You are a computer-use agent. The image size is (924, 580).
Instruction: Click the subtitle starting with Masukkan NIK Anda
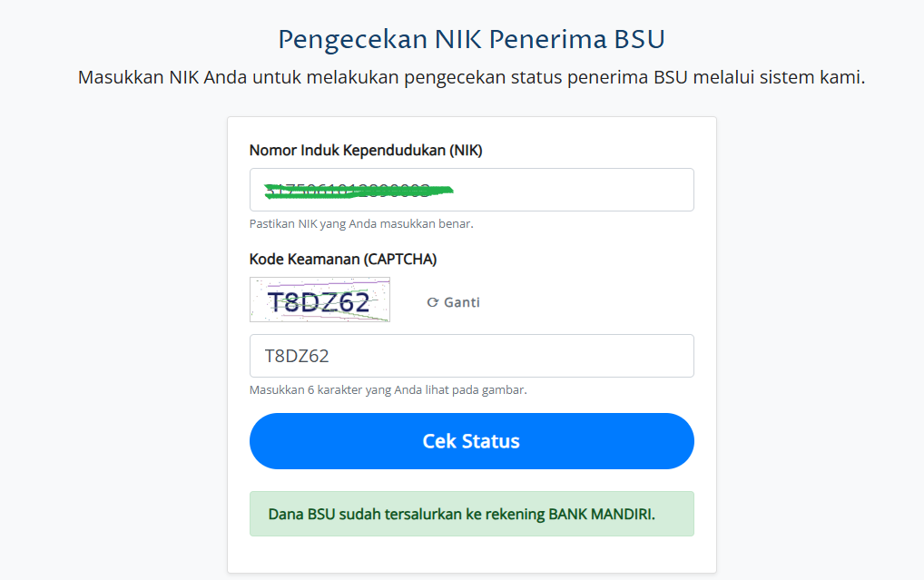pos(471,77)
